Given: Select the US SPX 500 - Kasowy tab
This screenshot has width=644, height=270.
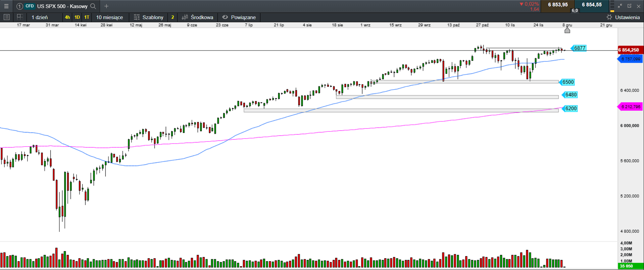Looking at the screenshot, I should tap(62, 6).
